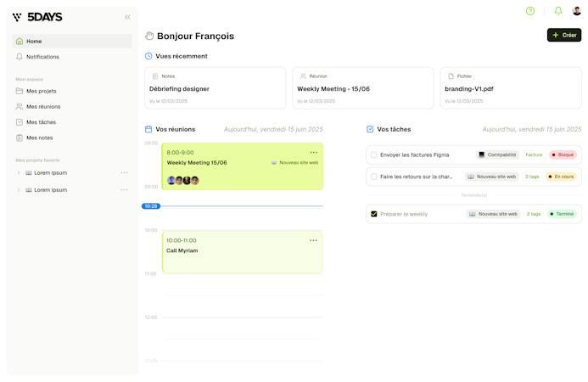Open Mes tâches in sidebar
Screen dimensions: 588x382
tap(40, 122)
